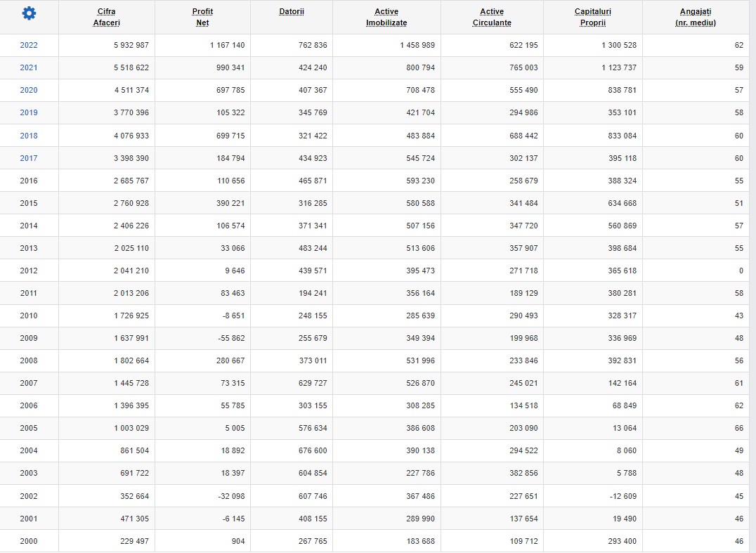Image resolution: width=756 pixels, height=553 pixels.
Task: Open the 2022 year link
Action: pos(29,45)
